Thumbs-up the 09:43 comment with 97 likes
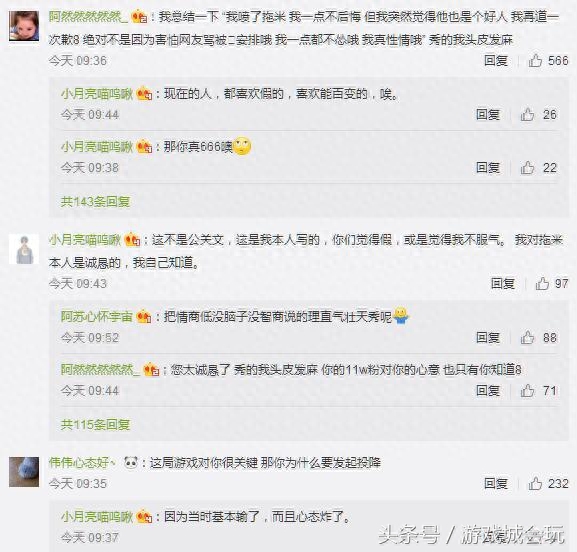 coord(542,283)
